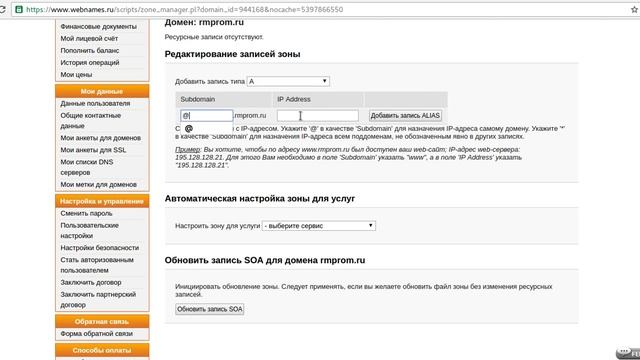Open 'Заключить партнерский договор' link
The width and height of the screenshot is (640, 360).
pos(98,300)
